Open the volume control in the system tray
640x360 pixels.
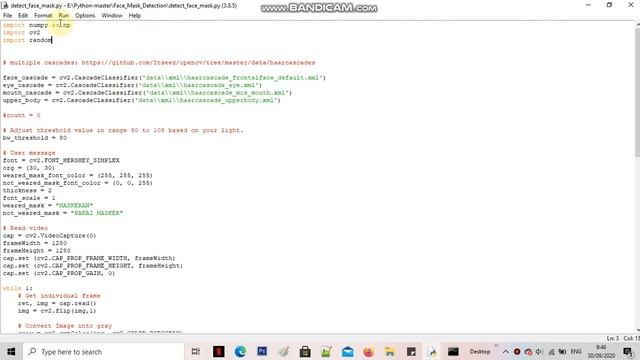(x=539, y=351)
